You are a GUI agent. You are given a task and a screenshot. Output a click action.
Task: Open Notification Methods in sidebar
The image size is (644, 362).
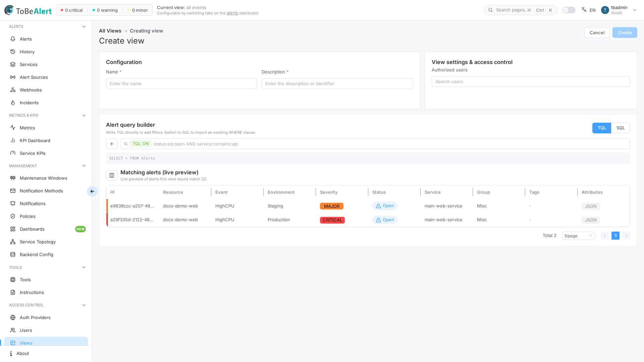(46, 191)
